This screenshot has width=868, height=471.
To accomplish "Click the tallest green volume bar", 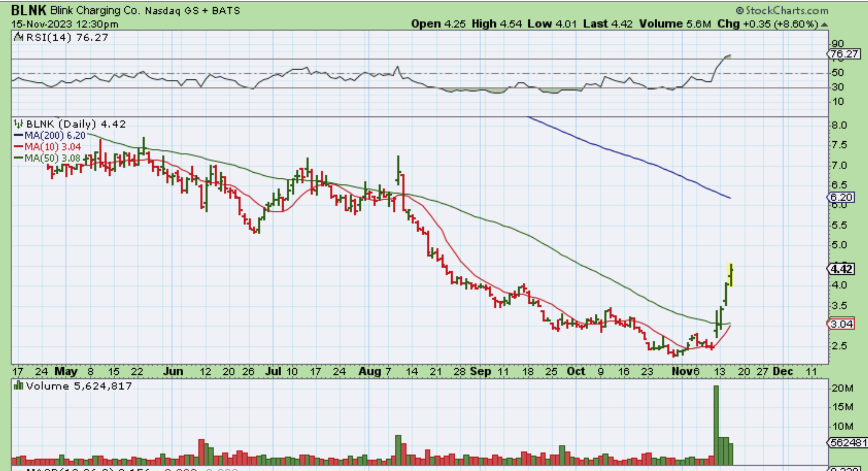I will (716, 425).
